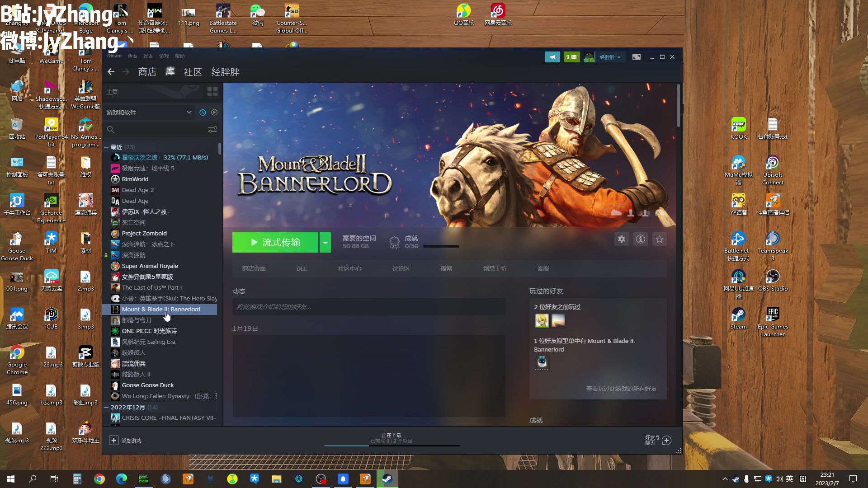Open Bannerlord Workshop (创意工坊) tab

(x=495, y=268)
